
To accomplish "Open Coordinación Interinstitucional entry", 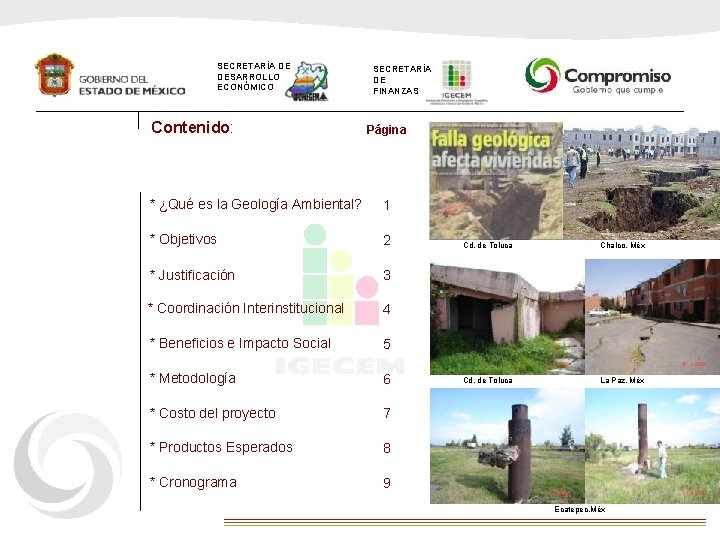I will coord(246,308).
